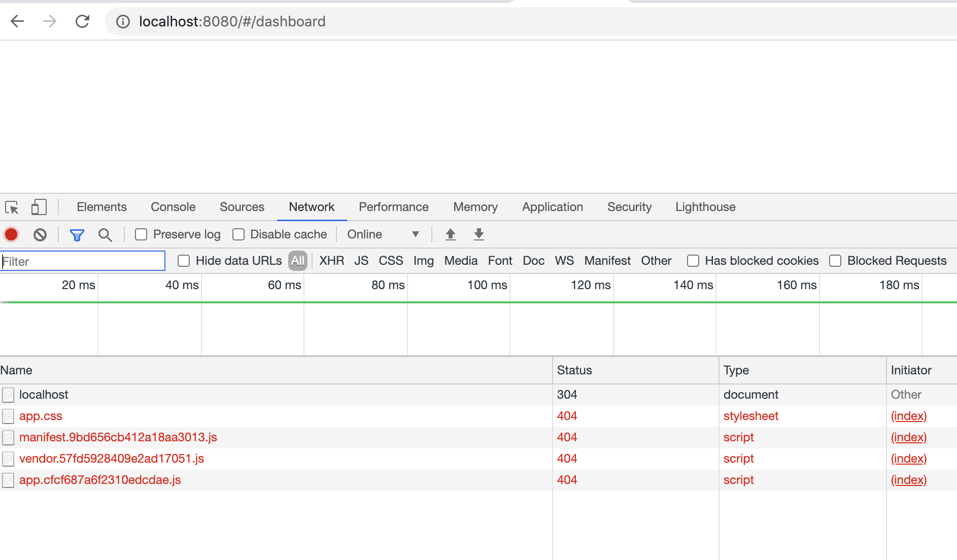Open the Sources tab

coord(242,207)
